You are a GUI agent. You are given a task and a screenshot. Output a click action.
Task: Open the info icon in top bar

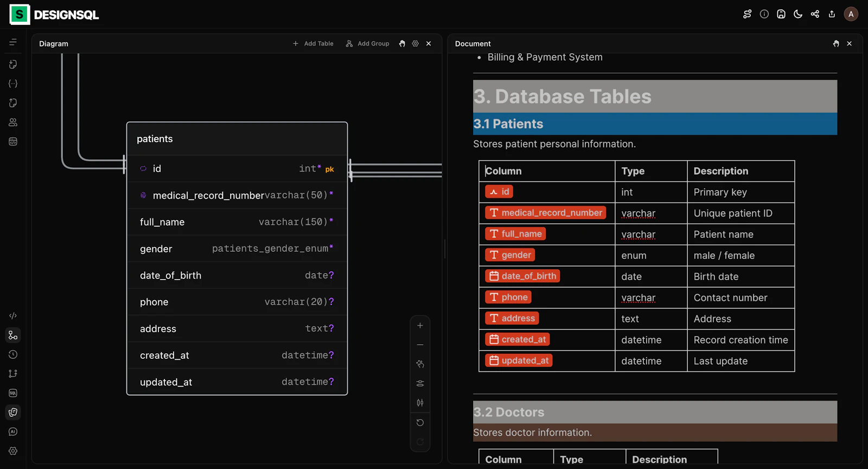pos(764,14)
